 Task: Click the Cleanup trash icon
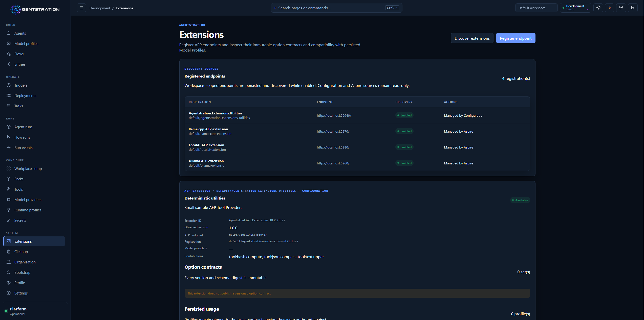coord(9,252)
